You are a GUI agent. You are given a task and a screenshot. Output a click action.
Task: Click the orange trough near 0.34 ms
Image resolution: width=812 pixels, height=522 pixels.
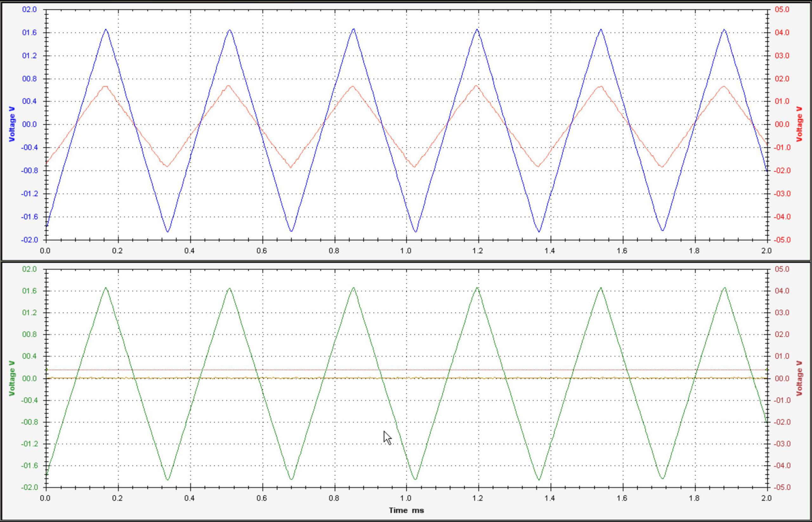(x=167, y=166)
